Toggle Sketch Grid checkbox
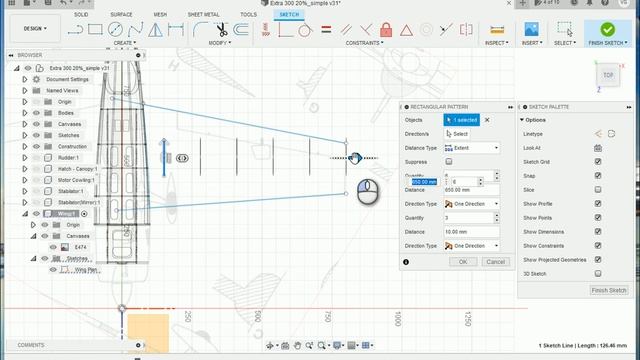This screenshot has width=640, height=360. click(598, 162)
